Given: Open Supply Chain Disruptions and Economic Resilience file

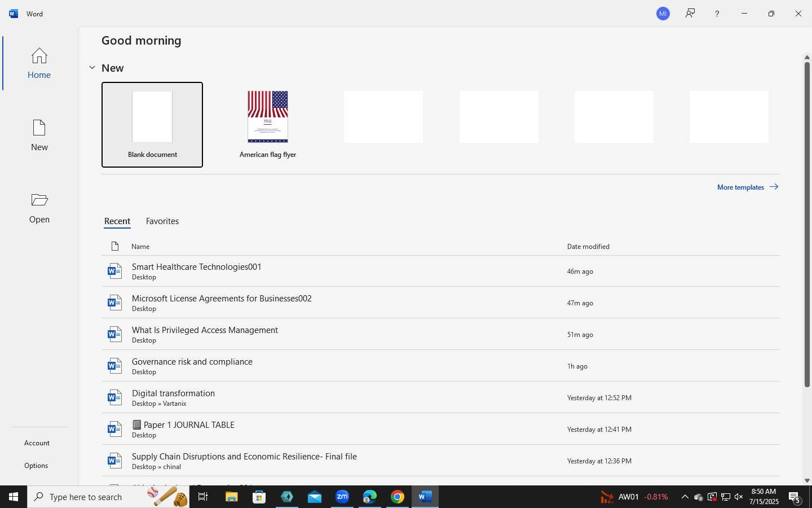Looking at the screenshot, I should (x=440, y=461).
